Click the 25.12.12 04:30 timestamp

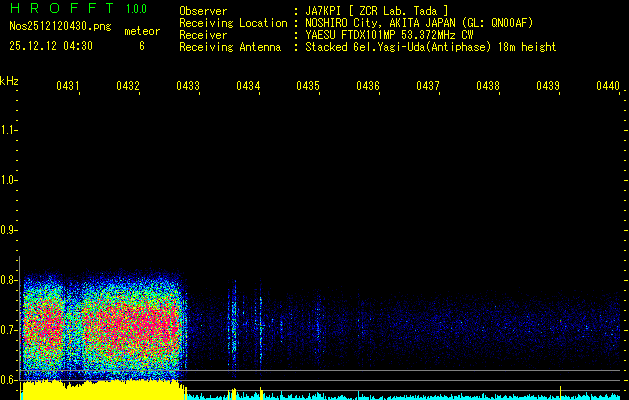click(x=51, y=46)
